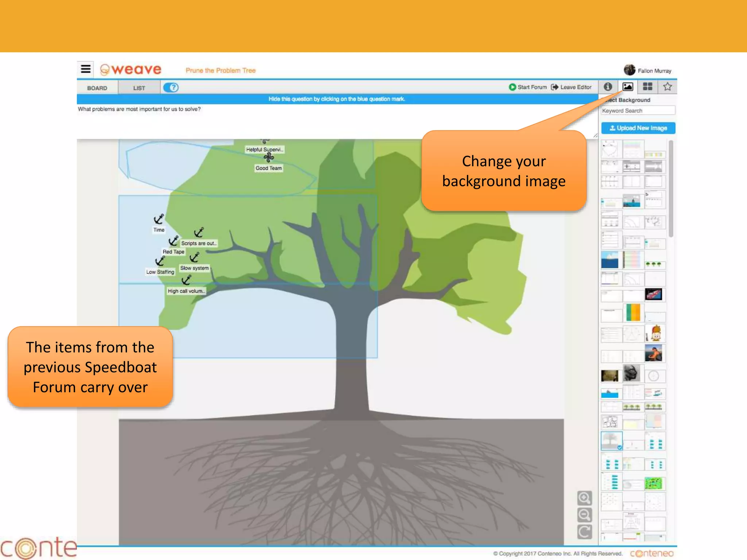Switch to the LIST tab

point(139,88)
